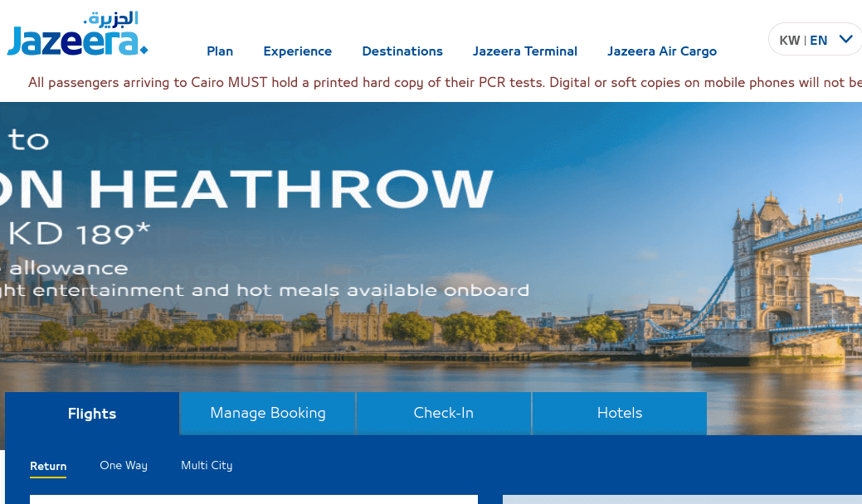
Task: Switch to the Manage Booking tab
Action: (x=268, y=413)
